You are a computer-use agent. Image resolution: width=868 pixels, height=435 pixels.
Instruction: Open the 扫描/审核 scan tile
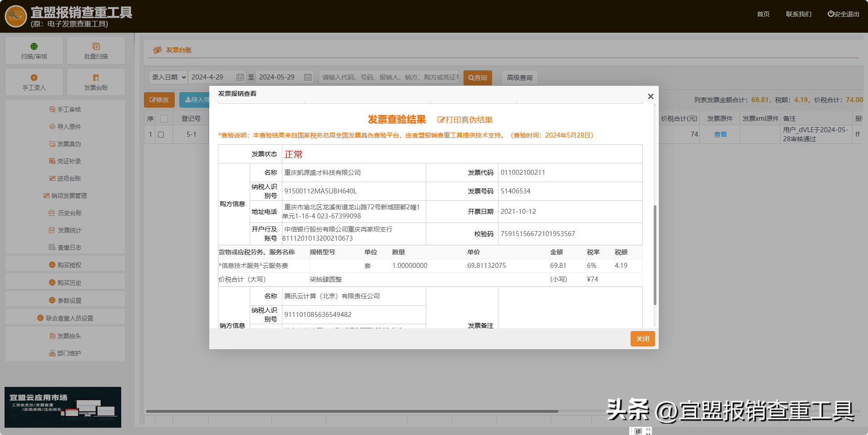point(34,51)
